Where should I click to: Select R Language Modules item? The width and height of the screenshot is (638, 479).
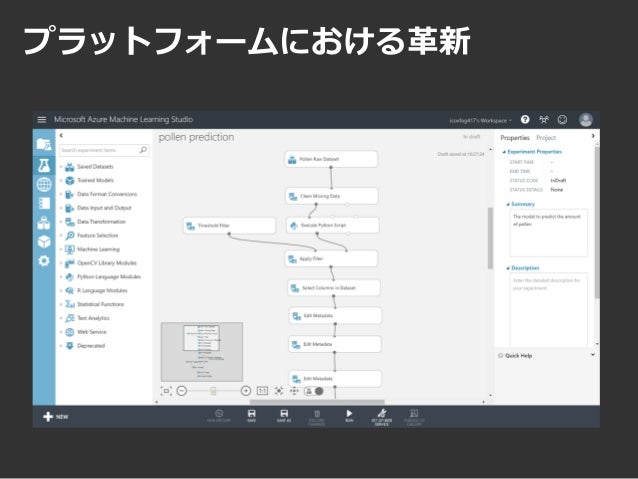tap(102, 291)
